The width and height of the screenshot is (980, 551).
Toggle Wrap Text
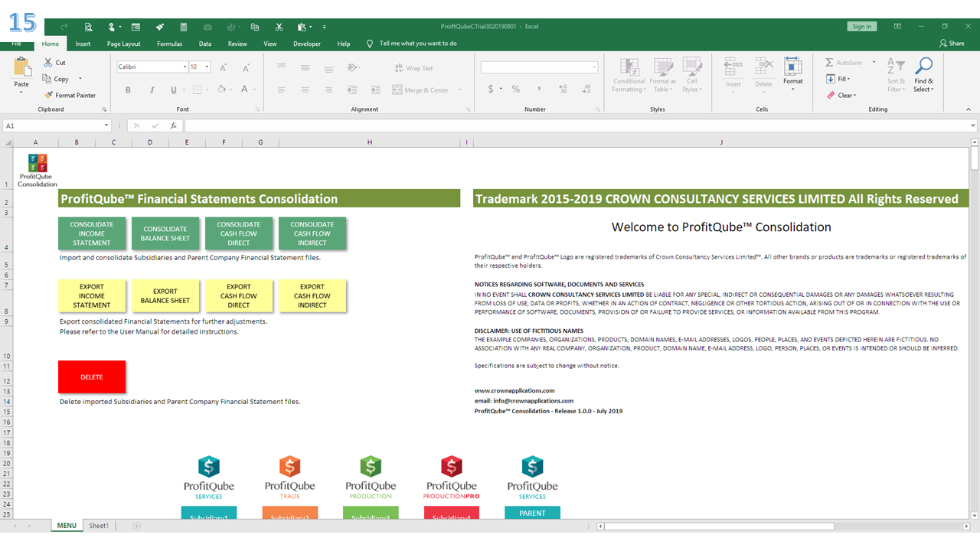click(413, 68)
